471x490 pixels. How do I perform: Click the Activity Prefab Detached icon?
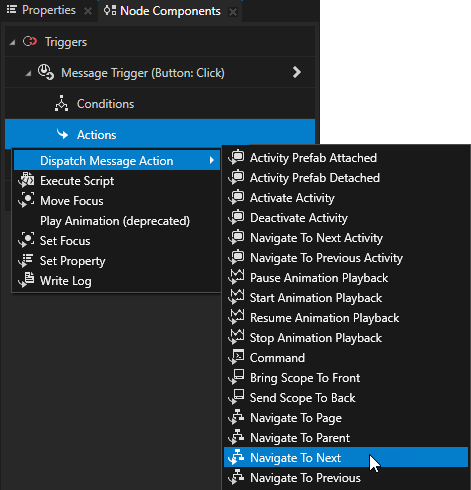[x=236, y=177]
